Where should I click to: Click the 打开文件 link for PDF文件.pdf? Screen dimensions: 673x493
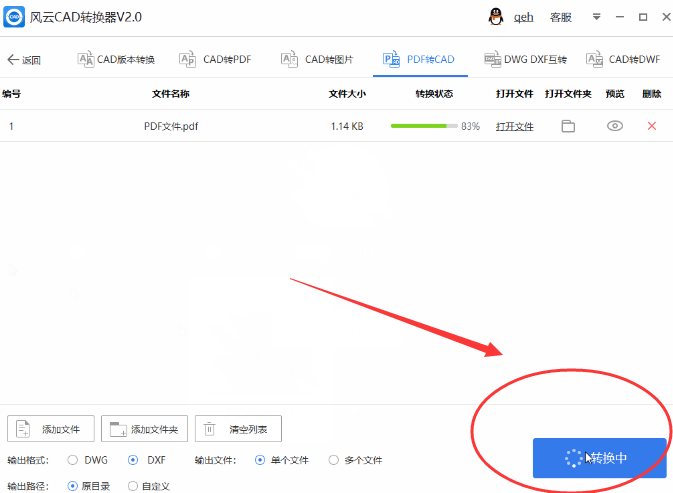[x=515, y=126]
